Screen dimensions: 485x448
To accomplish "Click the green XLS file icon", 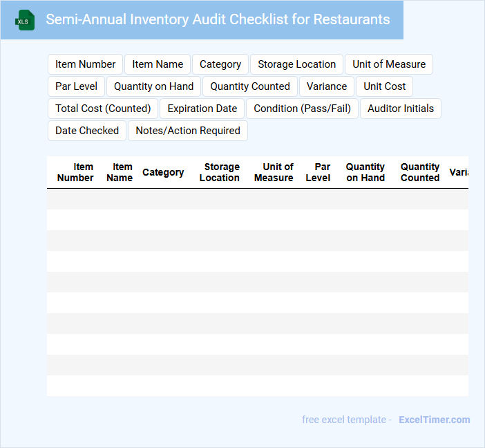I will coord(25,20).
